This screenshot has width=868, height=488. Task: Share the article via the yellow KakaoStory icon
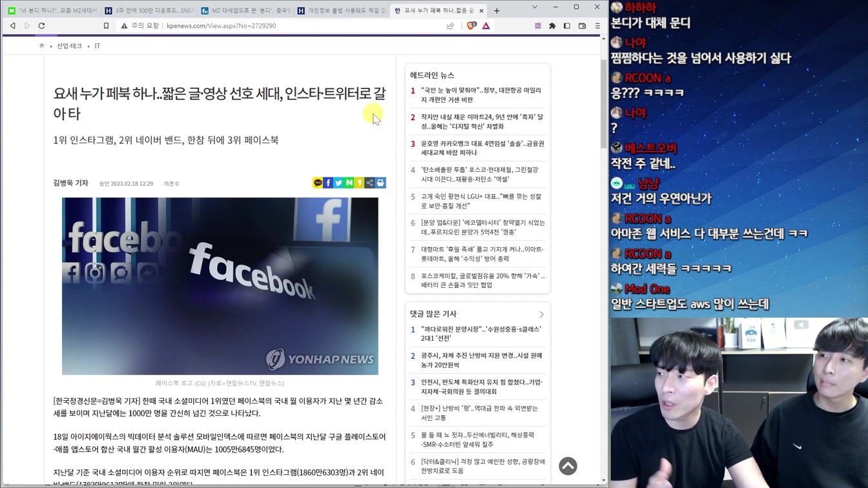click(360, 183)
